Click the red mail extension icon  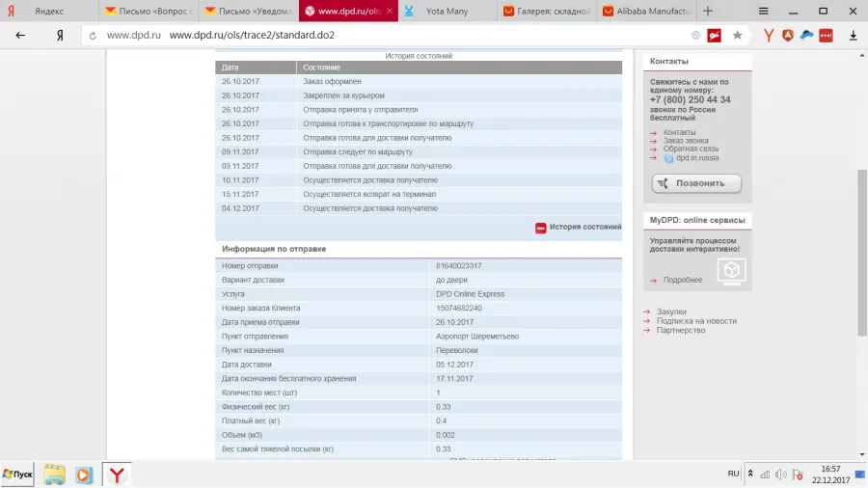[714, 36]
